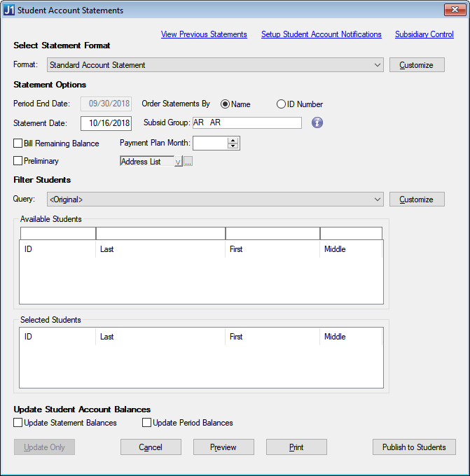The width and height of the screenshot is (470, 476).
Task: Click the Statement Date field
Action: coord(106,123)
